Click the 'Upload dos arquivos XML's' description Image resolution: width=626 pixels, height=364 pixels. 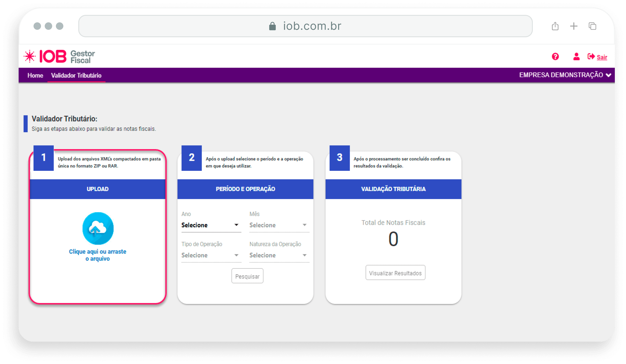click(109, 162)
